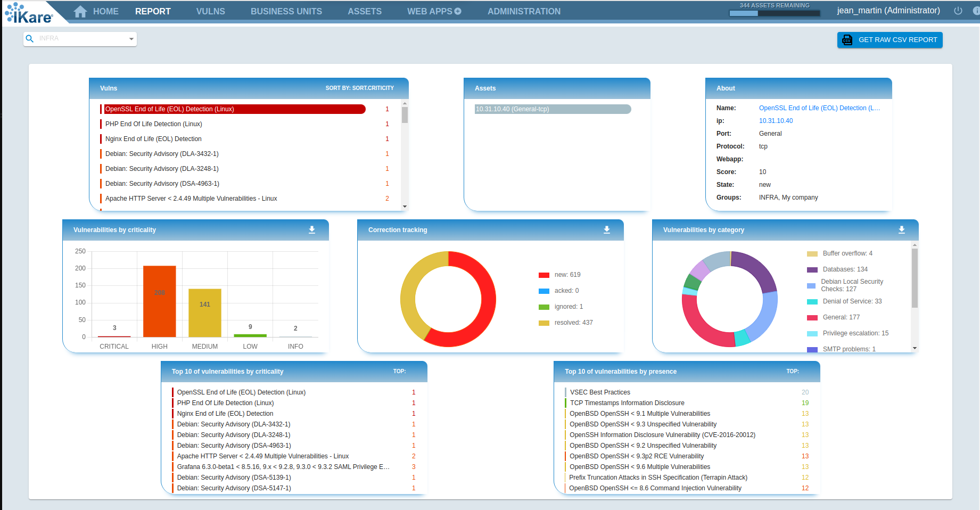Click the CSV file icon in report button
The height and width of the screenshot is (510, 980).
pos(847,40)
